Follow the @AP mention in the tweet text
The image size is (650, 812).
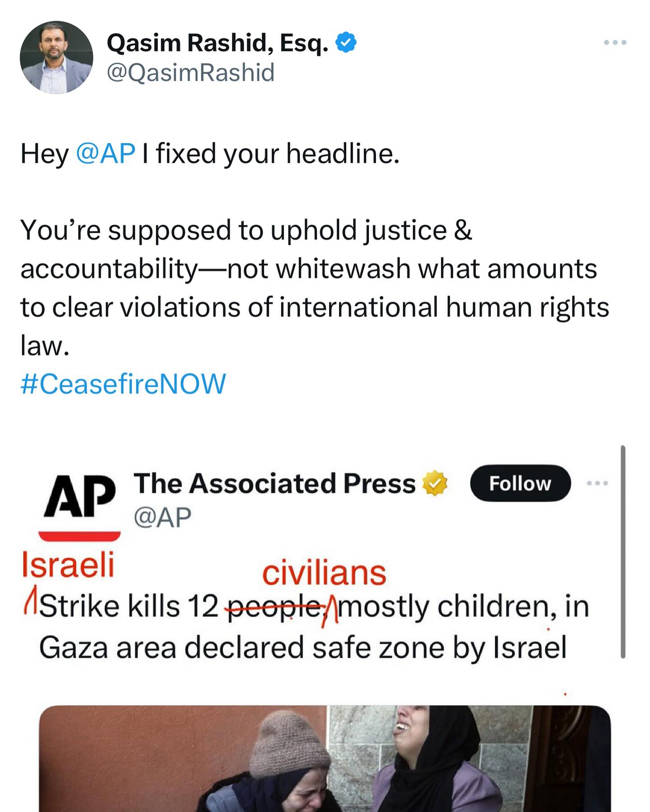point(106,153)
